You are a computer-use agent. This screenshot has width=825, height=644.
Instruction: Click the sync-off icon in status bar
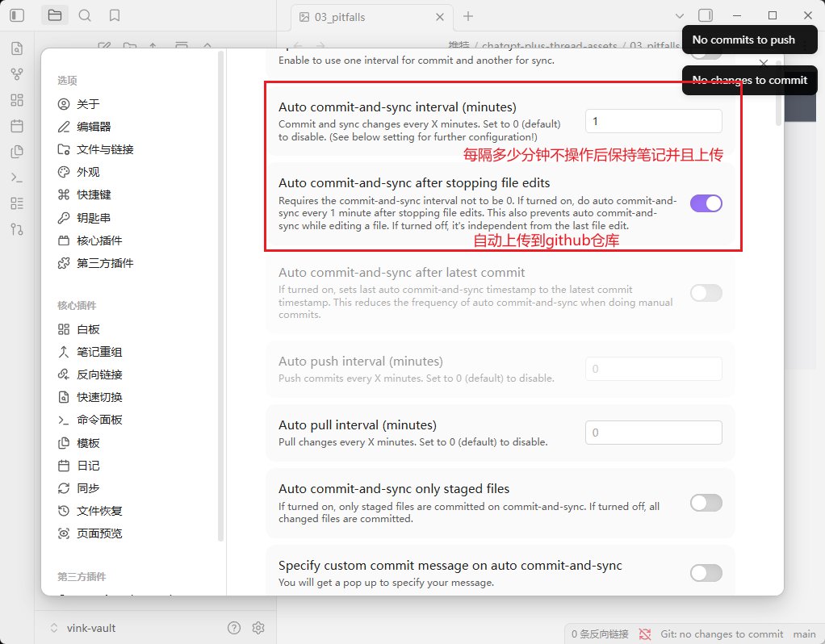tap(644, 634)
